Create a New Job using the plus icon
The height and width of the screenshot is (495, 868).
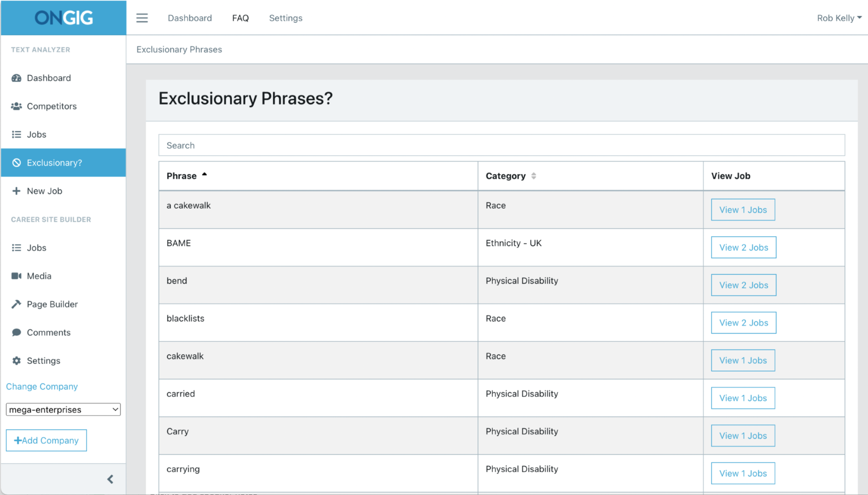coord(16,190)
